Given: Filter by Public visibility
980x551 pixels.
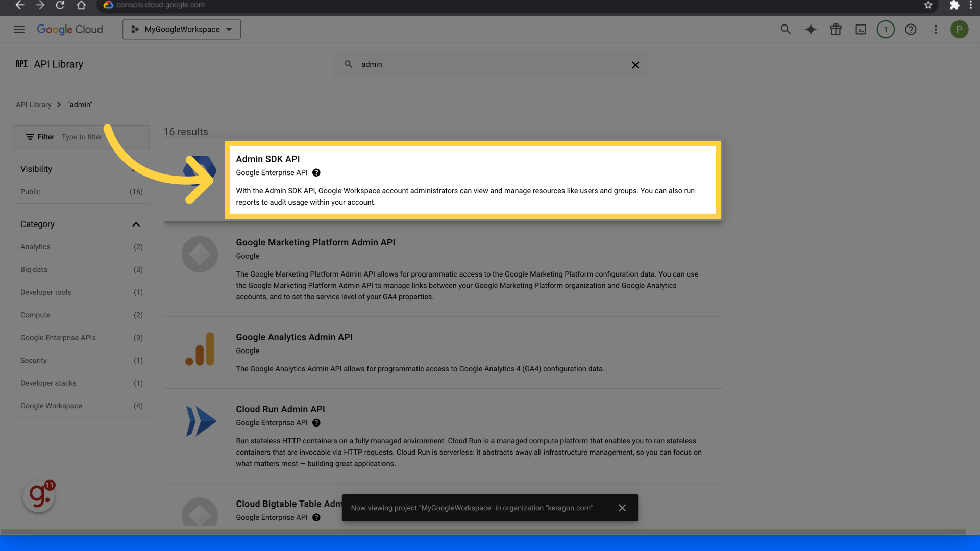Looking at the screenshot, I should 82,192.
